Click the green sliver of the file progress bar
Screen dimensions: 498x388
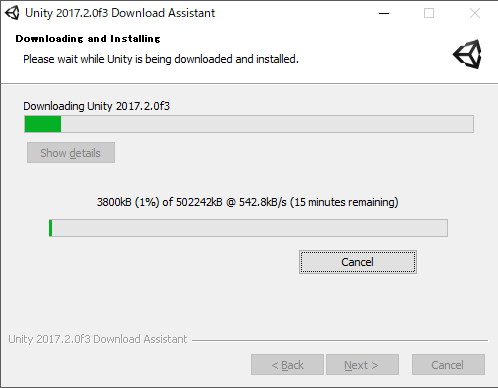(51, 228)
